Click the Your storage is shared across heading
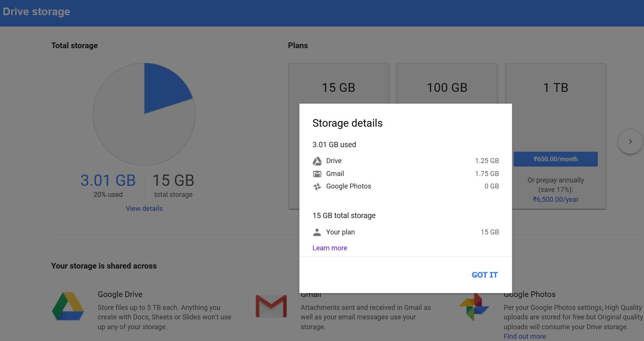The image size is (644, 341). [104, 266]
